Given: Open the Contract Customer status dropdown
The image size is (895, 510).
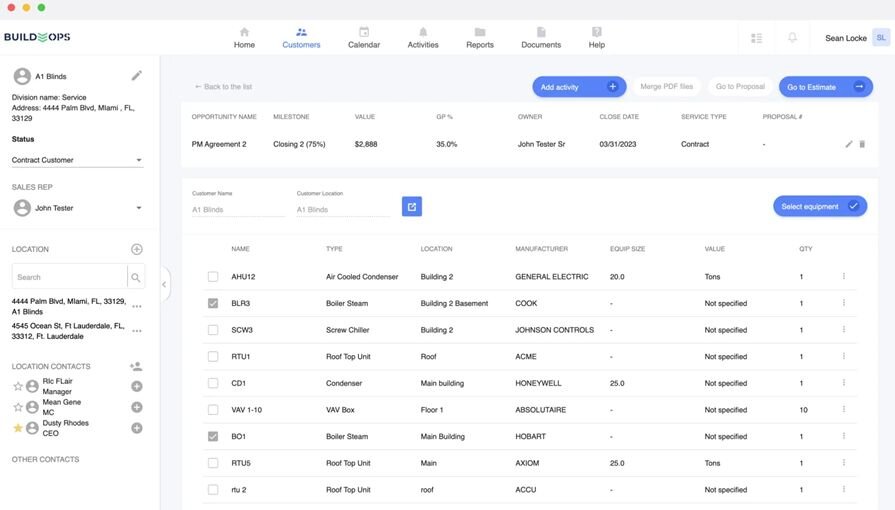Looking at the screenshot, I should click(77, 160).
